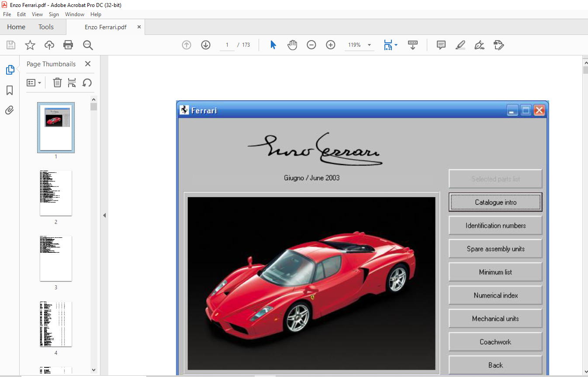Upload the file using the cloud icon

click(x=49, y=45)
